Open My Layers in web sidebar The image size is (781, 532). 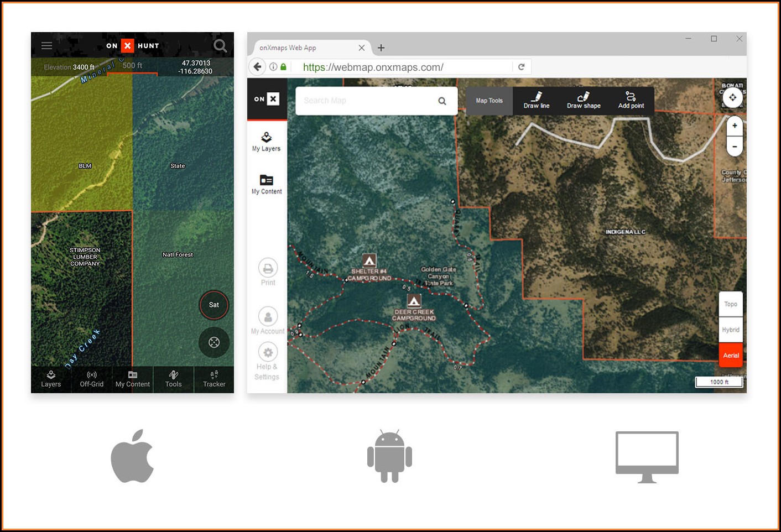[x=267, y=142]
